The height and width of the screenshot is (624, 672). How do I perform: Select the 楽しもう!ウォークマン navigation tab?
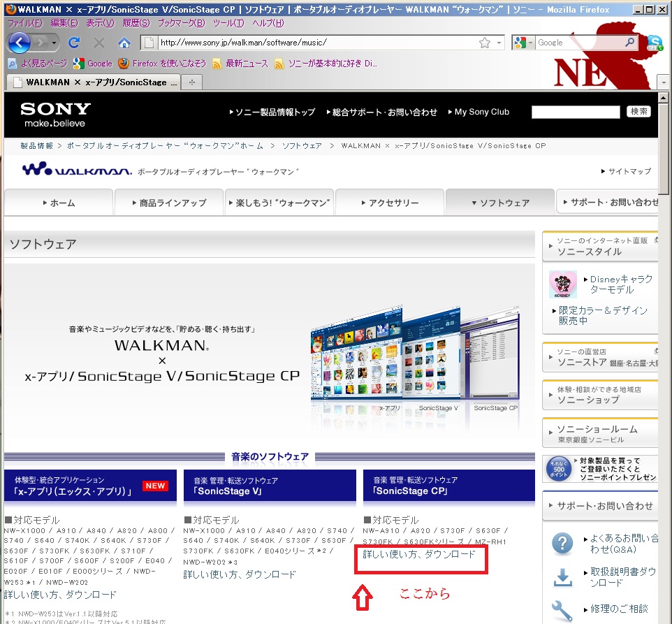(x=279, y=202)
